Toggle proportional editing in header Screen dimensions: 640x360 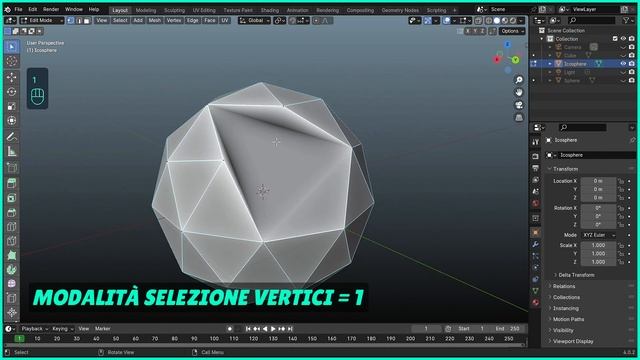click(x=316, y=20)
